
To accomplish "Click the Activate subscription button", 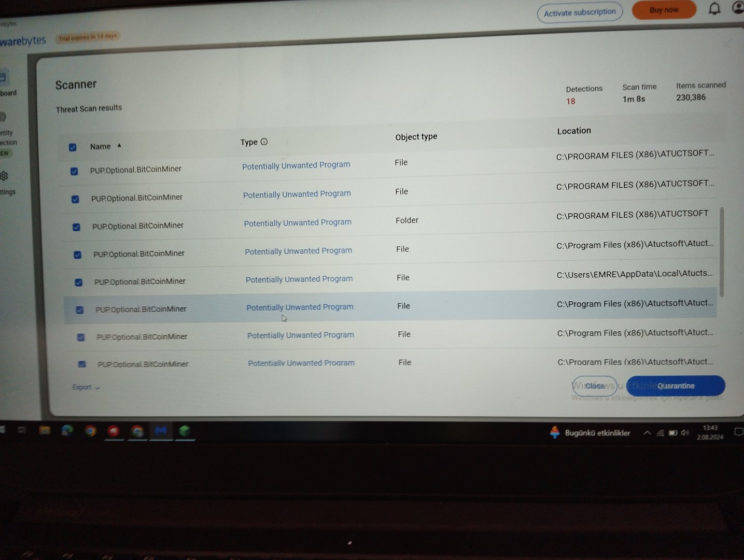I will [x=580, y=12].
